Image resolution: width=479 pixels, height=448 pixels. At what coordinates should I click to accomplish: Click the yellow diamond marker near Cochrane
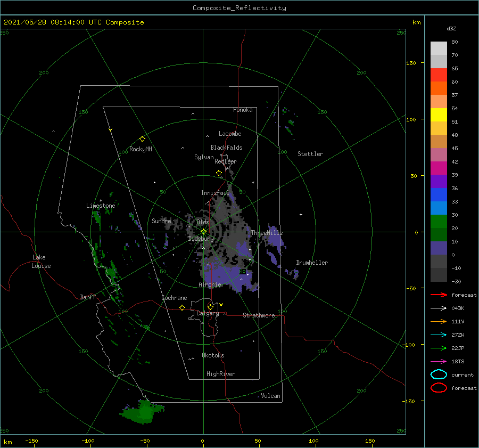(x=183, y=308)
